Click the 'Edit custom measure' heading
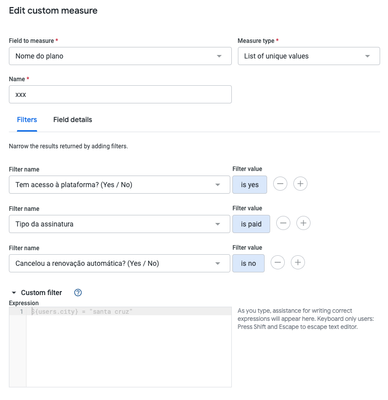 pyautogui.click(x=53, y=11)
